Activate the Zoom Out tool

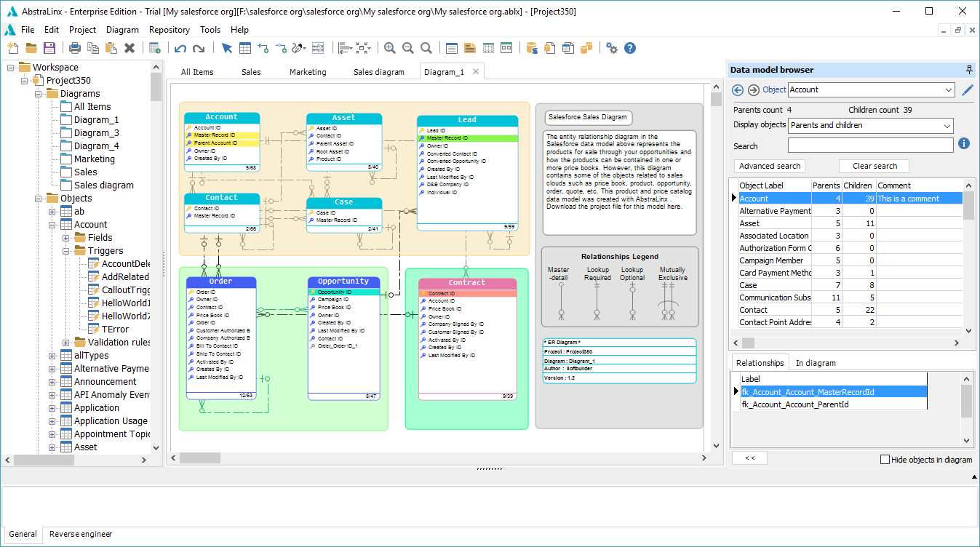407,47
